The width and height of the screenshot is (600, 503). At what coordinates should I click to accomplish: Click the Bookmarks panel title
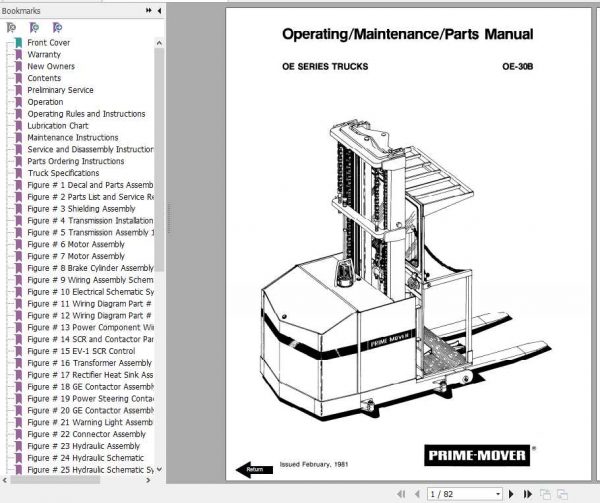(x=21, y=11)
